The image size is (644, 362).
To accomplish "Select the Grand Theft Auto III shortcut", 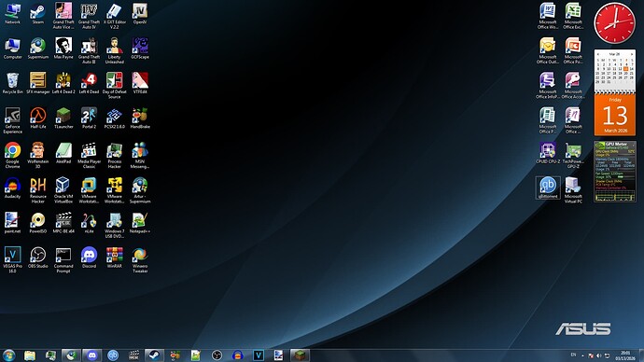I will (89, 50).
